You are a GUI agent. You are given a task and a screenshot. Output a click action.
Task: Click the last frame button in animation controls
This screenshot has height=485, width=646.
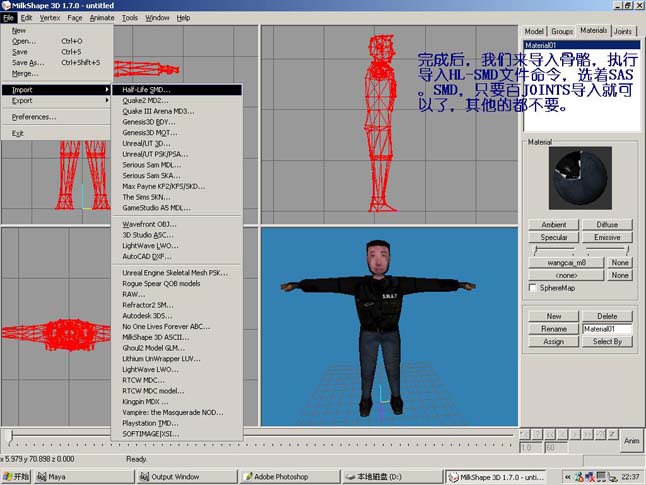tap(600, 434)
